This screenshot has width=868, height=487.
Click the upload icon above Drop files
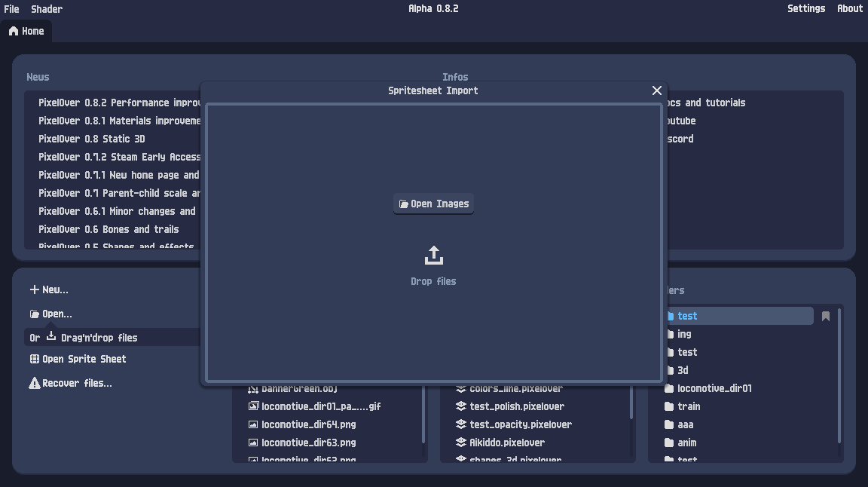point(433,256)
